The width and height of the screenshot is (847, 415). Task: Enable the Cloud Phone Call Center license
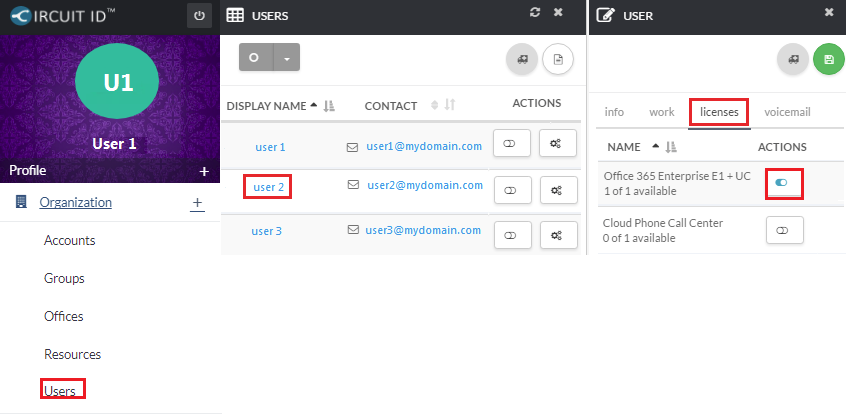782,230
